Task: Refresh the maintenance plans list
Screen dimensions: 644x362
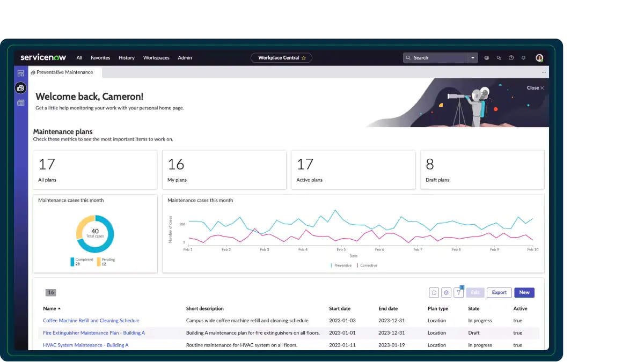Action: click(x=434, y=292)
